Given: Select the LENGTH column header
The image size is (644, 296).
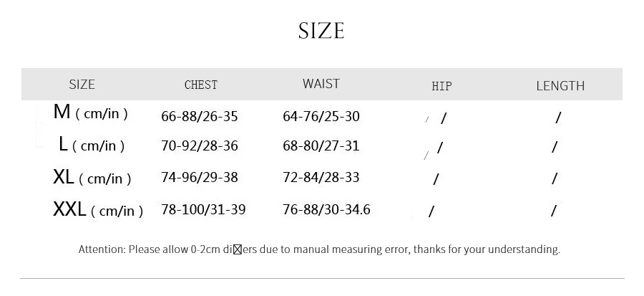Looking at the screenshot, I should tap(560, 85).
